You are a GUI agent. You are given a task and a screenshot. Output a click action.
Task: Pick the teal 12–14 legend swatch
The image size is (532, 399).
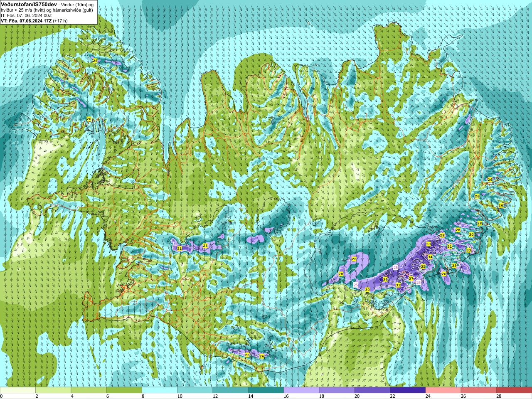(230, 390)
